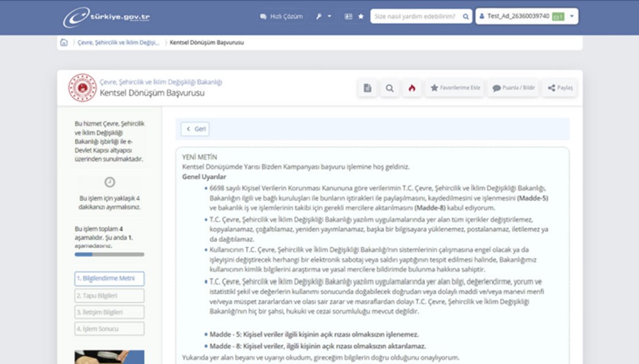
Task: Open Çevre, Şehircilik ve İklim breadcrumb link
Action: tap(119, 43)
